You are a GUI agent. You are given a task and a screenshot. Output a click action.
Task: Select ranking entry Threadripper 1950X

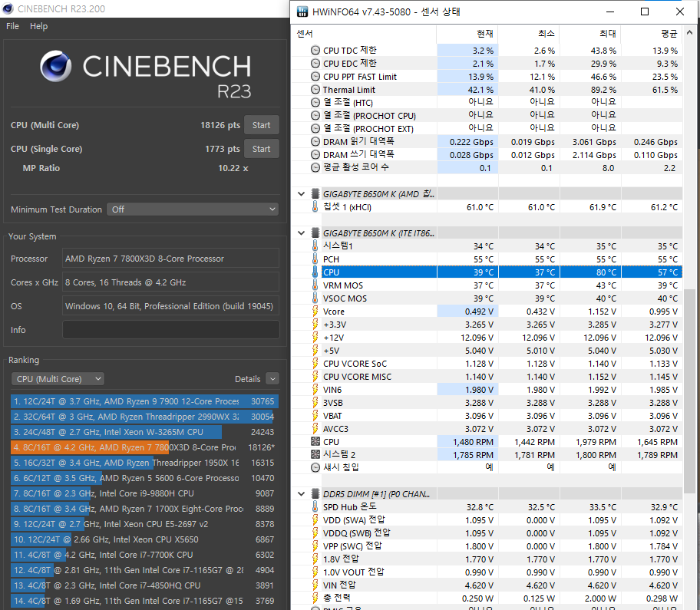[x=144, y=463]
